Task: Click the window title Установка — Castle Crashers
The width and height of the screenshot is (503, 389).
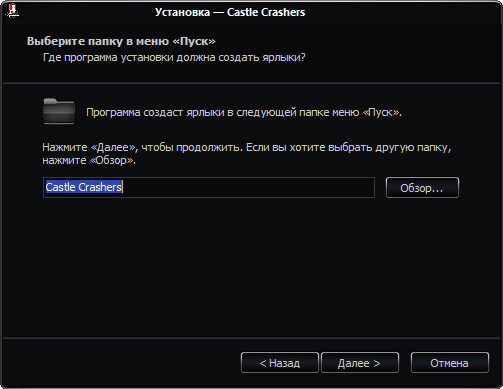Action: (230, 12)
